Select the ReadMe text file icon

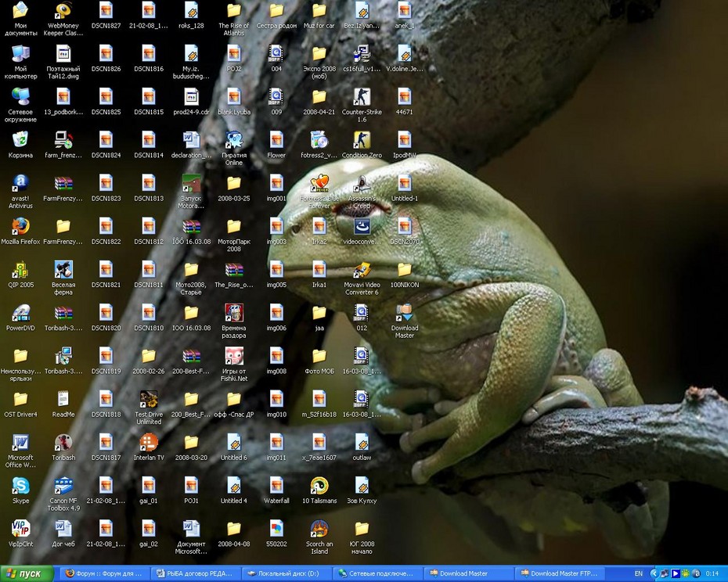(63, 404)
